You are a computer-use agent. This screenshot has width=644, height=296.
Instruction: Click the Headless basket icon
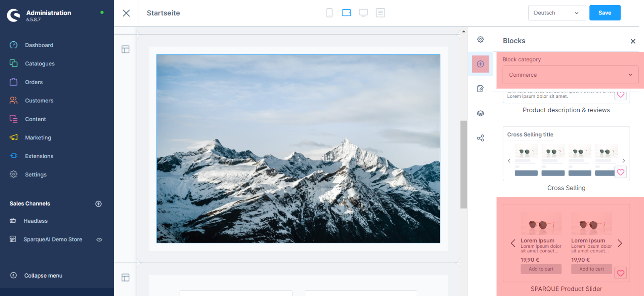(13, 221)
